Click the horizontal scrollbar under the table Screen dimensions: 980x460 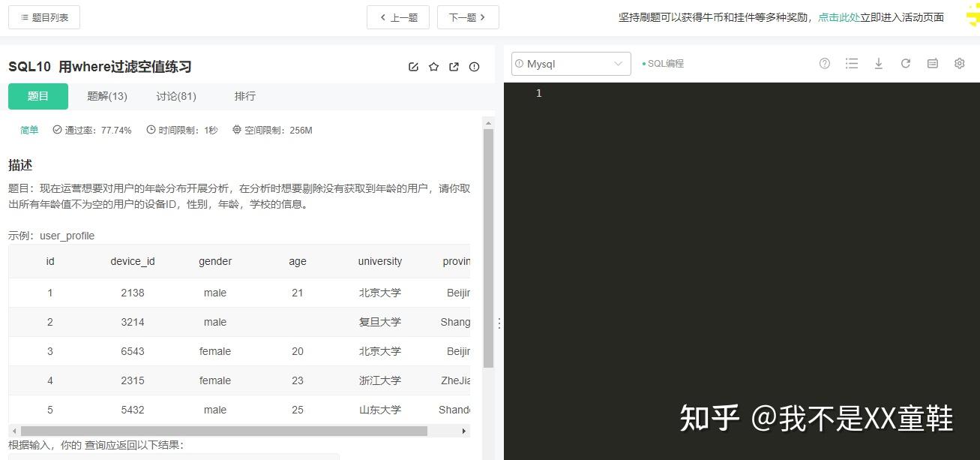[x=224, y=431]
